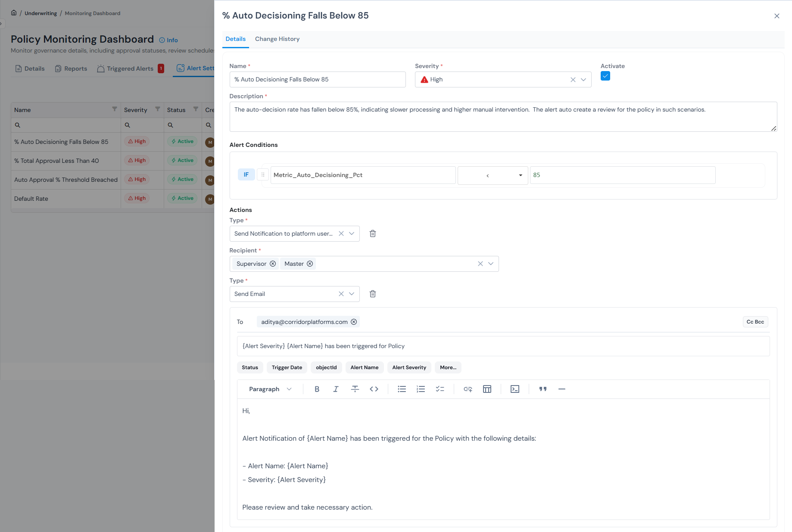792x532 pixels.
Task: Close the alert details panel
Action: (777, 16)
